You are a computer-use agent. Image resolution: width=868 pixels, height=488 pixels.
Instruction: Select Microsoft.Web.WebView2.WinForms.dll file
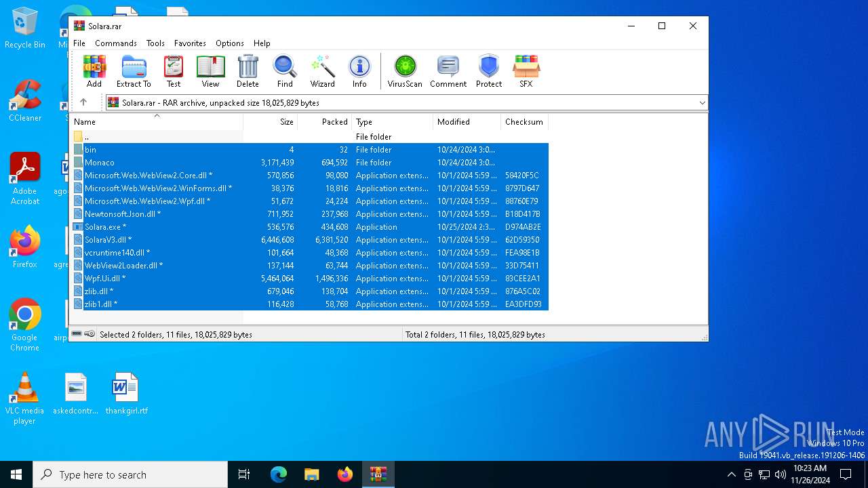click(309, 188)
